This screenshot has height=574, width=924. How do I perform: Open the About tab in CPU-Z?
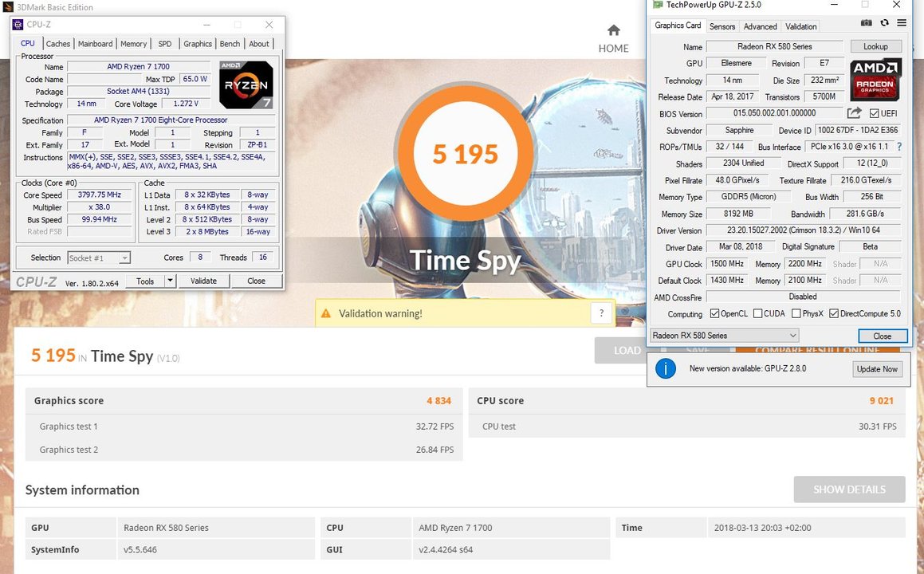(258, 44)
